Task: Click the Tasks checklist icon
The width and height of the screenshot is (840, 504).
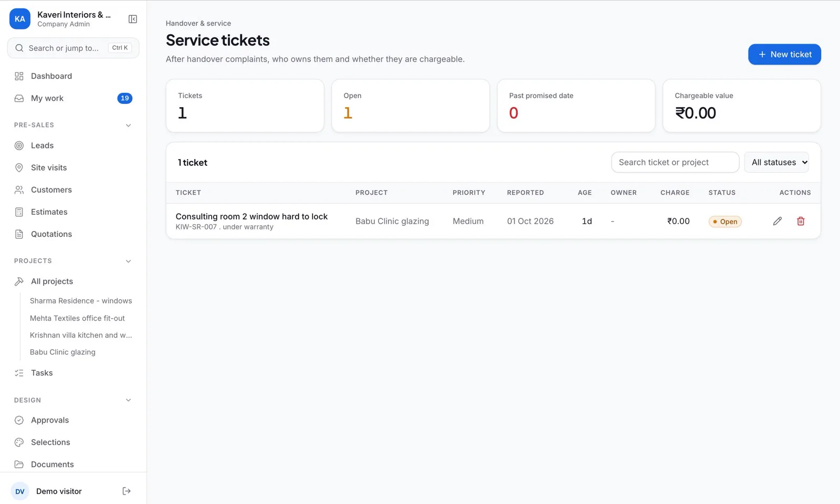Action: pyautogui.click(x=19, y=373)
